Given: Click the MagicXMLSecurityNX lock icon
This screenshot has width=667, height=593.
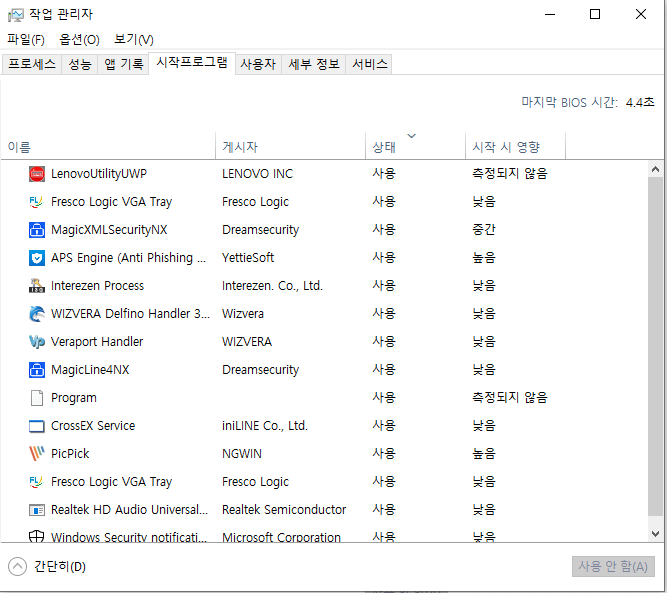Looking at the screenshot, I should (37, 230).
